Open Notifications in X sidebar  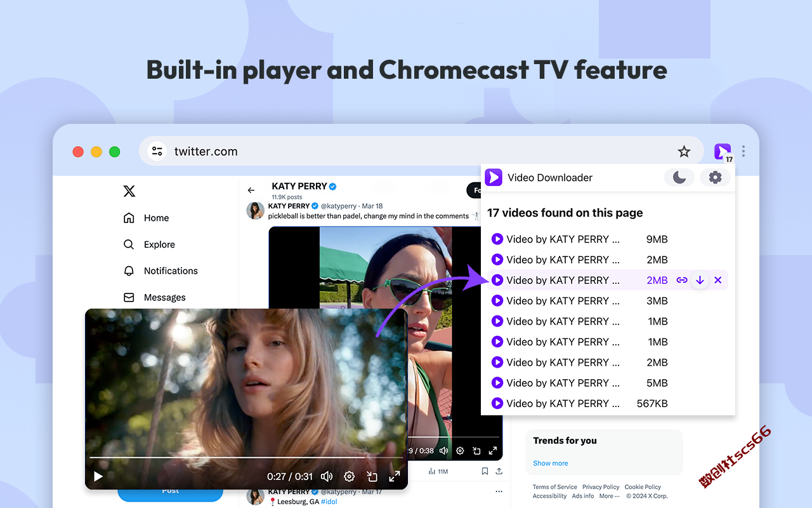[x=160, y=271]
